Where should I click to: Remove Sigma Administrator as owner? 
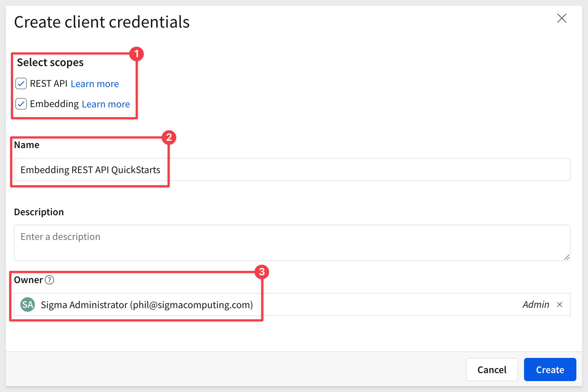pyautogui.click(x=560, y=305)
